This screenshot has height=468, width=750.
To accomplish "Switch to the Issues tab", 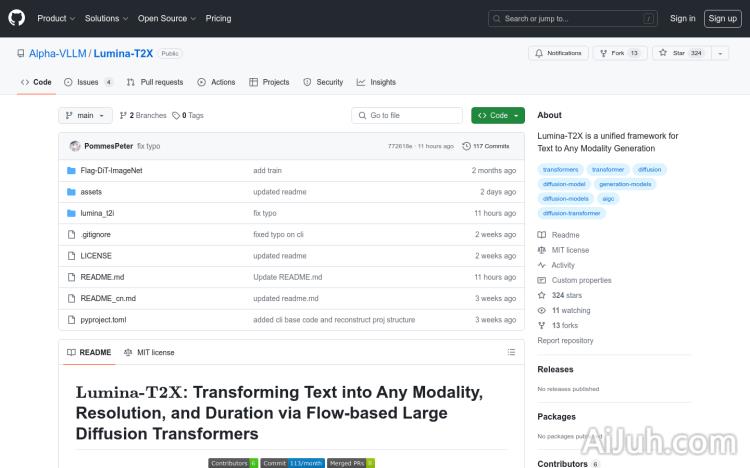I will 88,82.
